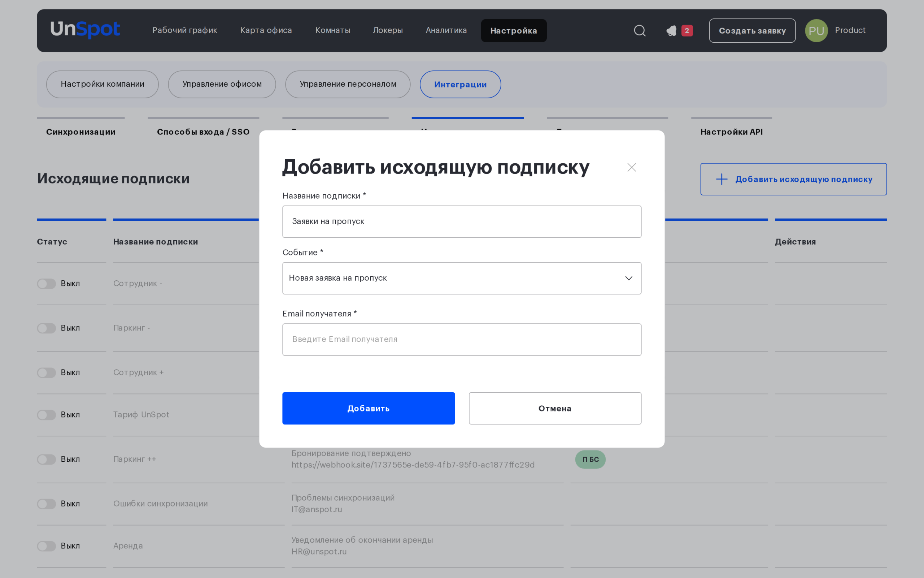
Task: Open the Синхронизации tab
Action: point(80,132)
